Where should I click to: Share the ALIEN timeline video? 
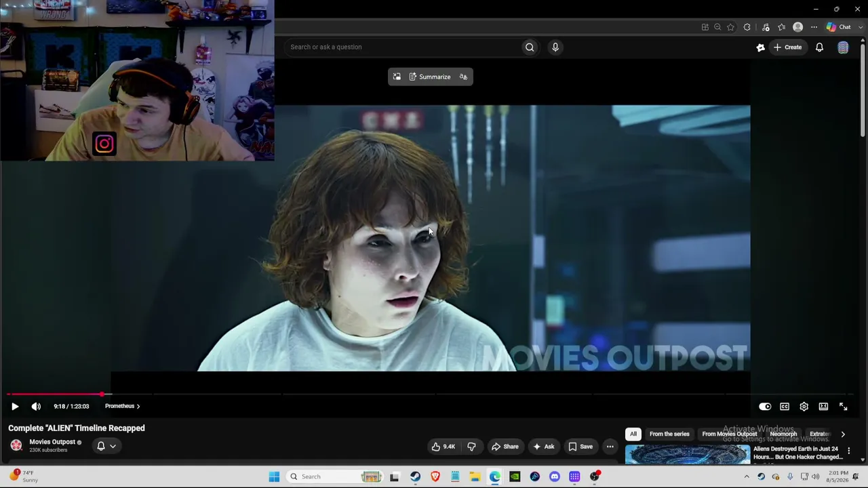pyautogui.click(x=505, y=447)
